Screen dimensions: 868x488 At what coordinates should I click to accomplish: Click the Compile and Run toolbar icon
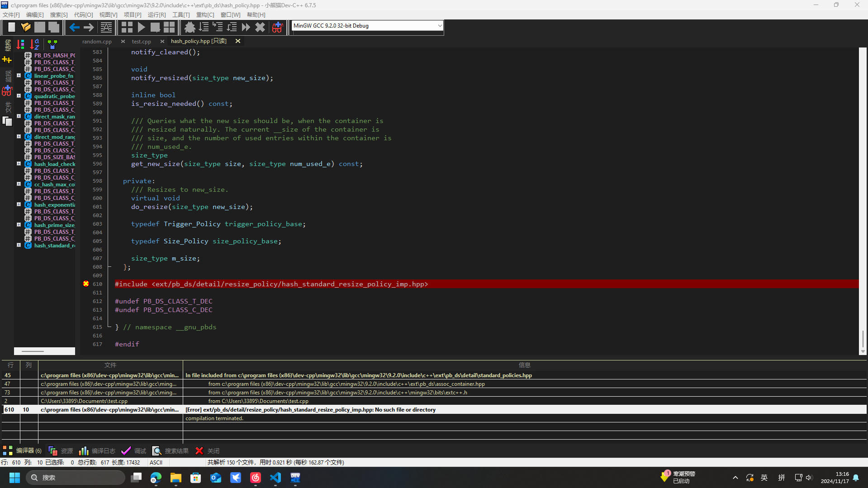click(155, 27)
